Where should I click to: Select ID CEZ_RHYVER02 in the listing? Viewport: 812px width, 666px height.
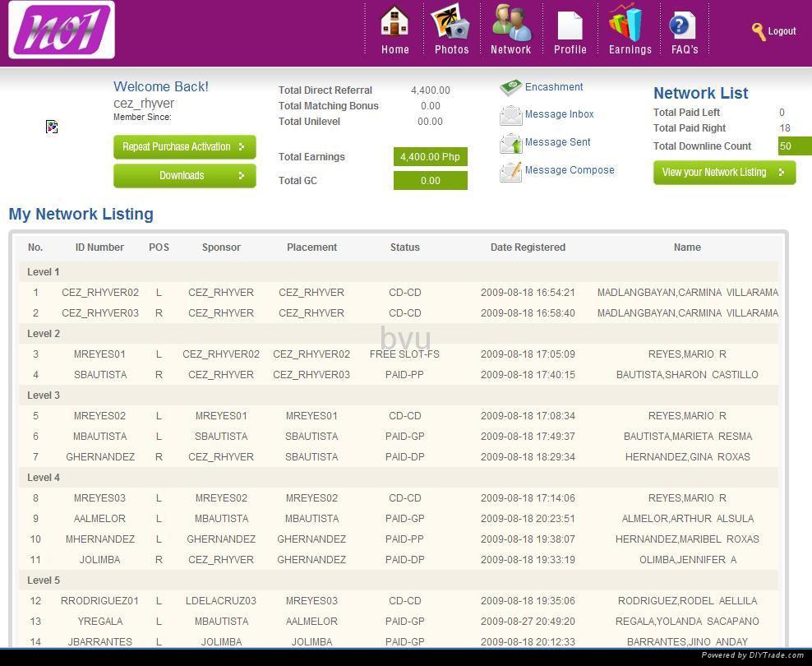coord(100,293)
